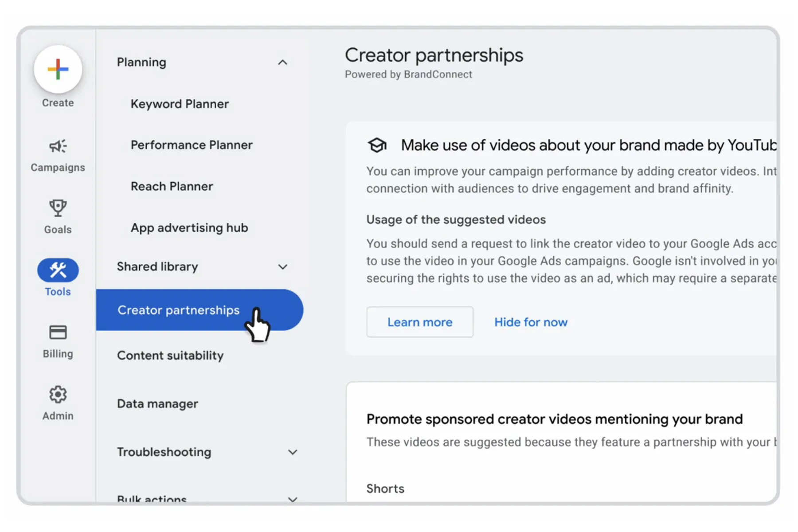The width and height of the screenshot is (798, 532).
Task: Click the Learn more button
Action: [419, 322]
